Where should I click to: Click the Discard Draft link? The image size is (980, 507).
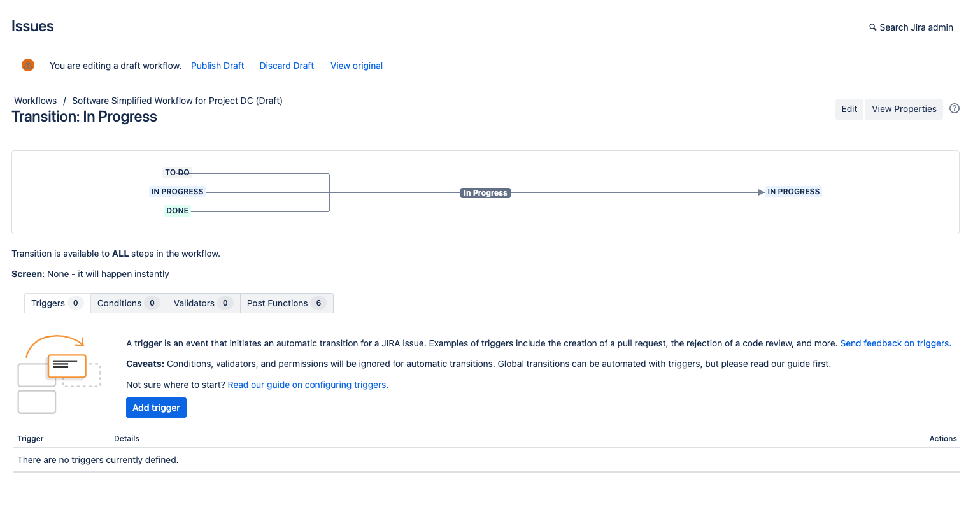287,66
